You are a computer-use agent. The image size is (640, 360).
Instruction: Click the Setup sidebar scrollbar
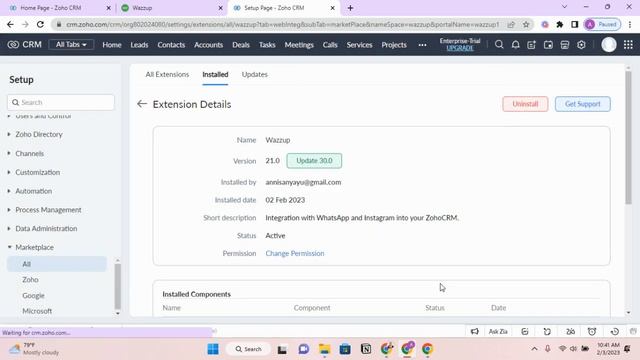pyautogui.click(x=118, y=287)
